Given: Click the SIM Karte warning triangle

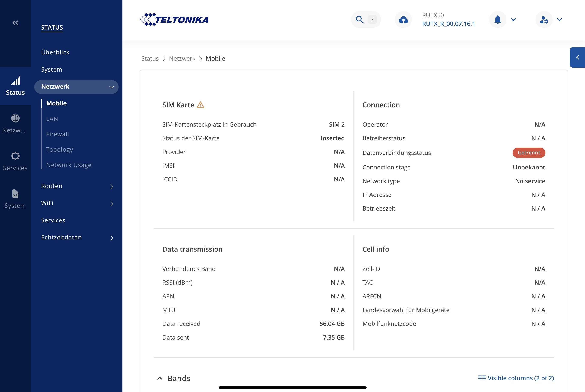Looking at the screenshot, I should tap(200, 105).
